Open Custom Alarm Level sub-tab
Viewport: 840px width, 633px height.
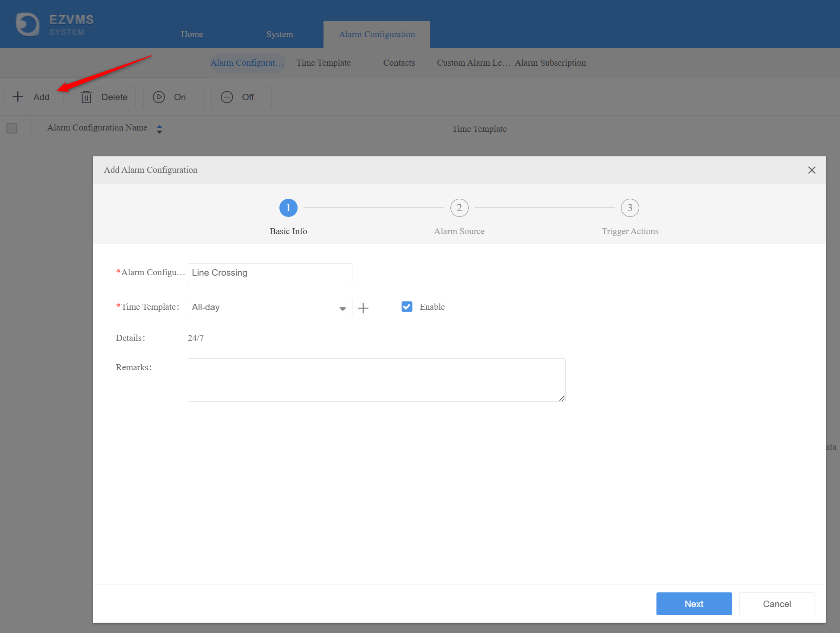pyautogui.click(x=473, y=63)
